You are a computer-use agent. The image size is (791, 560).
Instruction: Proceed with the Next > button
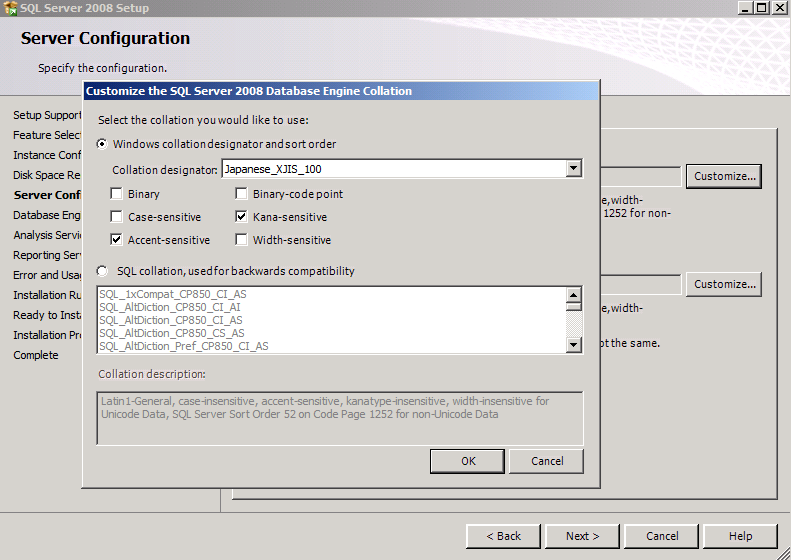pyautogui.click(x=582, y=536)
